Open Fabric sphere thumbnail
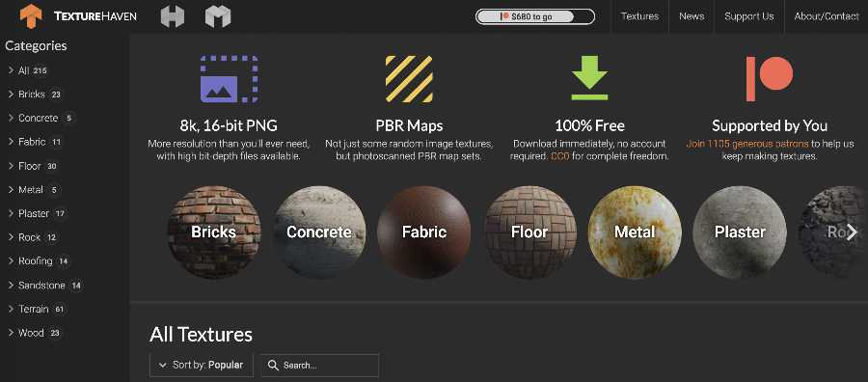This screenshot has width=868, height=382. coord(424,232)
